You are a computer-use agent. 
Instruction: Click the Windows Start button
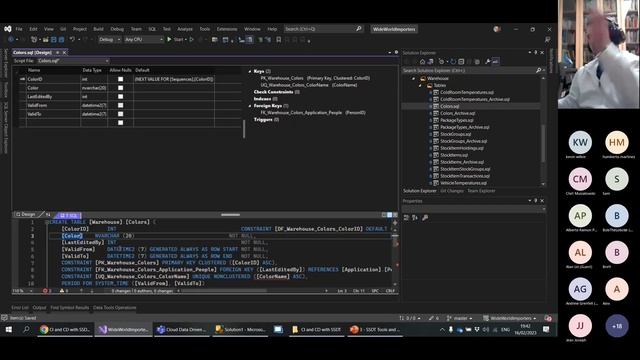[x=9, y=329]
